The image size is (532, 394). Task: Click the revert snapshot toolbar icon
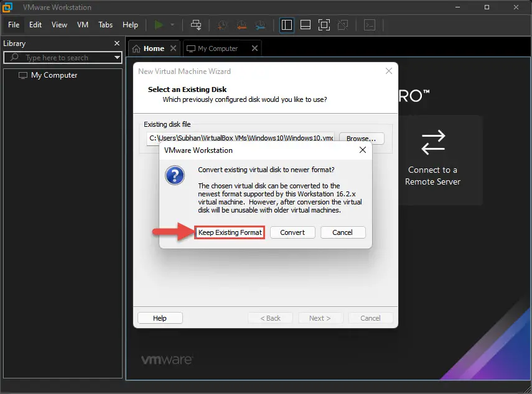pos(241,25)
